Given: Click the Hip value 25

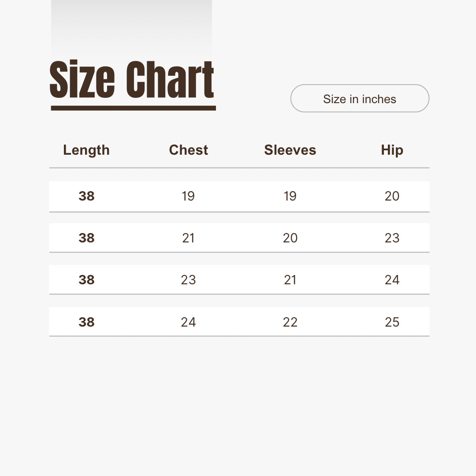Looking at the screenshot, I should (x=392, y=322).
